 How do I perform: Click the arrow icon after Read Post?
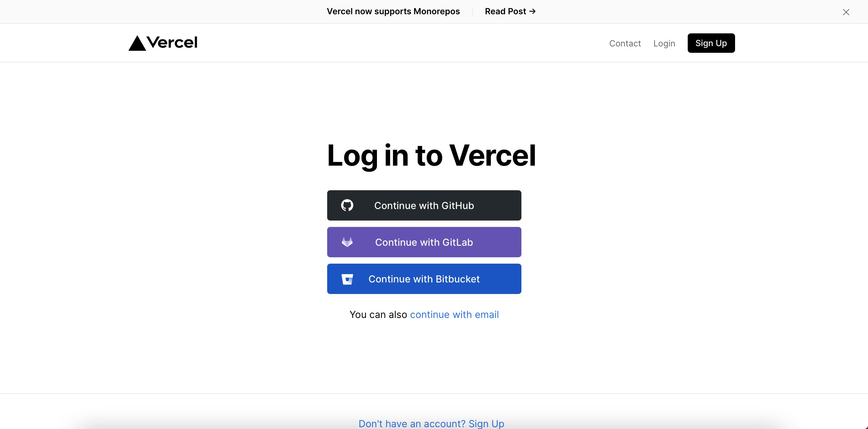(x=532, y=11)
